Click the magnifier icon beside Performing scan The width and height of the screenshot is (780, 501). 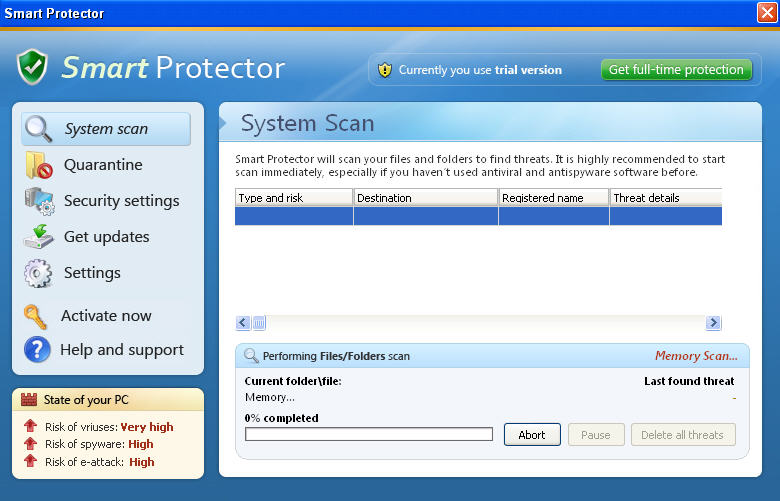(251, 356)
